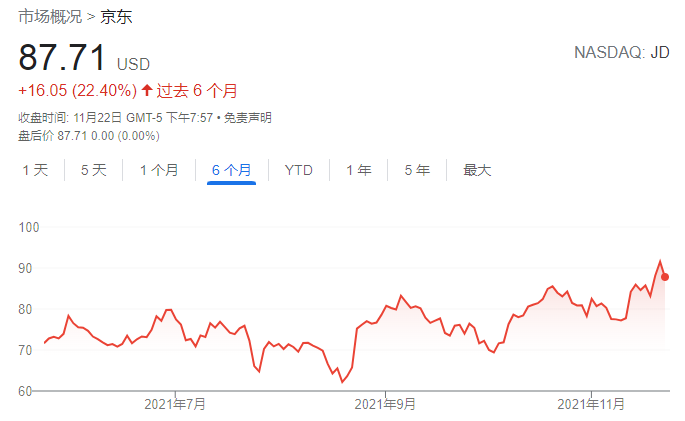
Task: Click the current price 87.71
Action: tap(62, 57)
